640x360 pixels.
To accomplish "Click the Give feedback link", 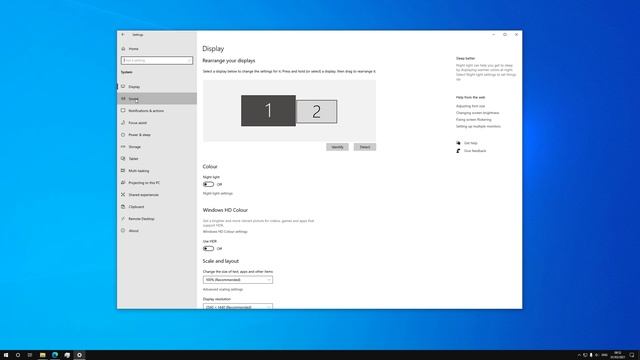I will click(475, 151).
